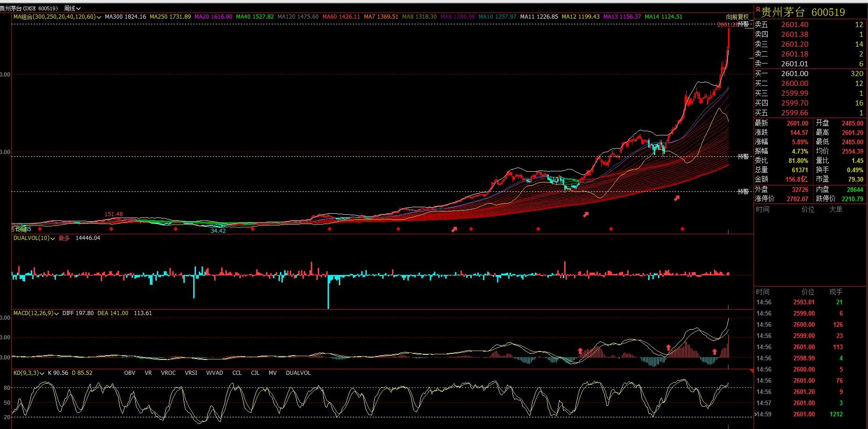This screenshot has height=429, width=868.
Task: Click the DIFF 197.80 value
Action: [78, 313]
